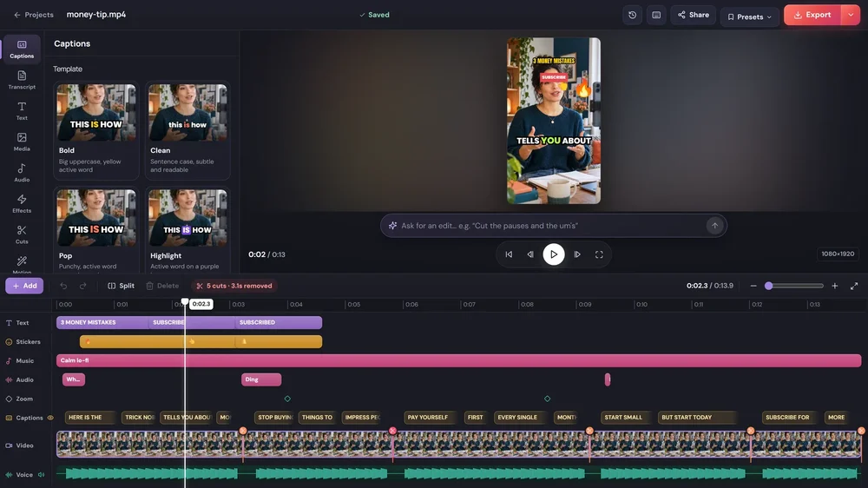This screenshot has height=488, width=868.
Task: Select the BUT START TODAY caption clip
Action: point(698,418)
